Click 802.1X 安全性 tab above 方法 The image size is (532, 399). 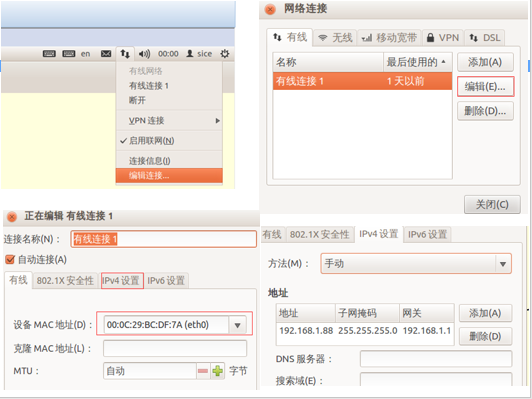point(319,234)
